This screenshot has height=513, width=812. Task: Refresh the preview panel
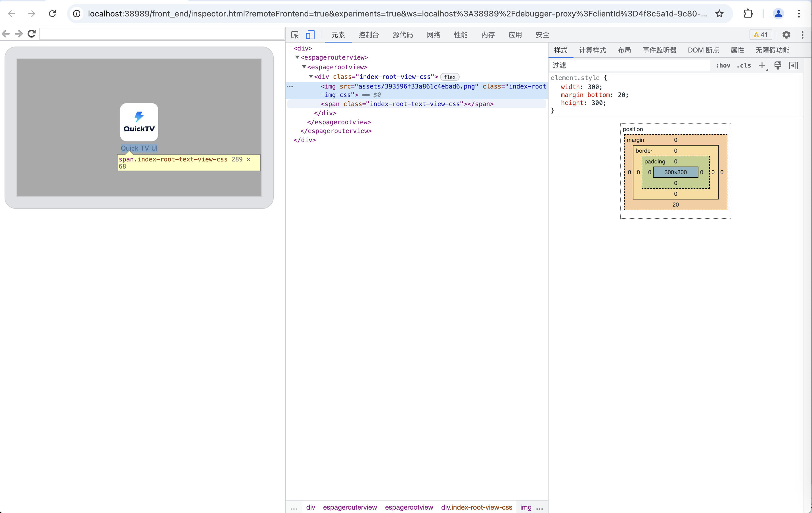click(32, 34)
